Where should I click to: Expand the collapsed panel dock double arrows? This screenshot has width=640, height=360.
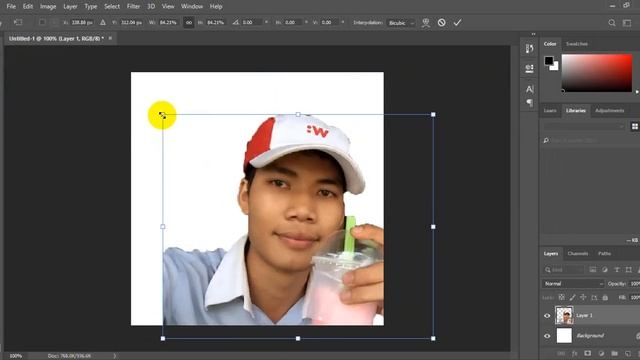(533, 34)
